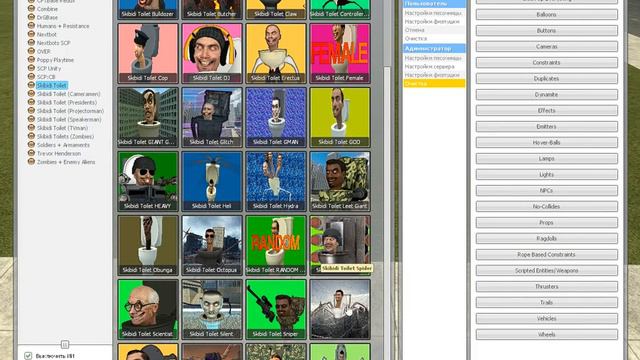Spawn the Skibidi Toilet Cop NPC
Viewport: 640px width, 360px height.
coord(148,53)
